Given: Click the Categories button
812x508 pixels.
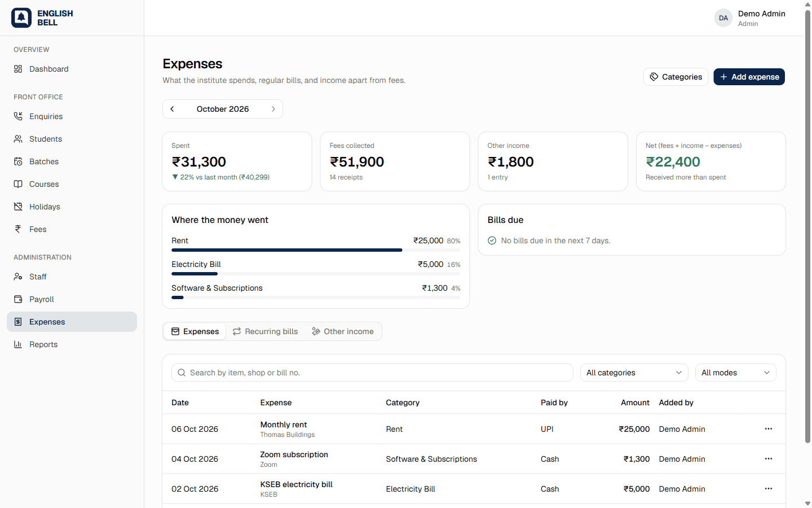Looking at the screenshot, I should (x=676, y=77).
